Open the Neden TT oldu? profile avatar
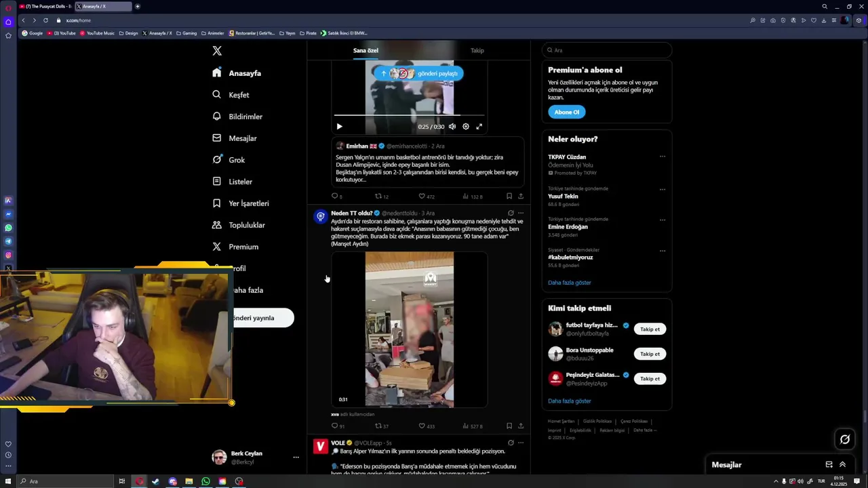 (321, 216)
